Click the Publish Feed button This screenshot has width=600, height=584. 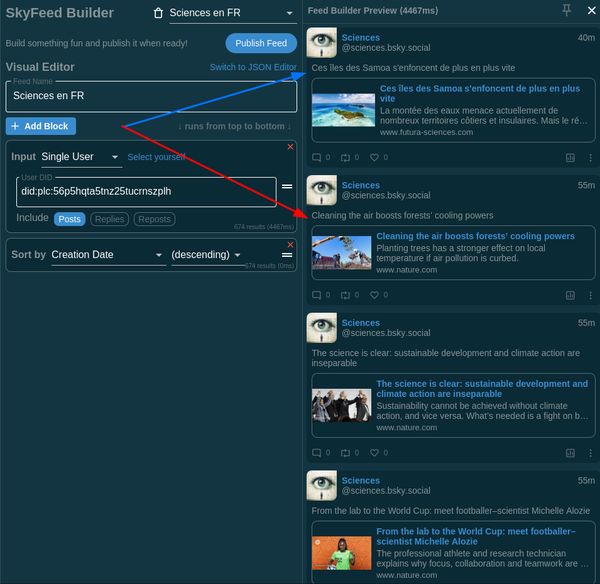[261, 43]
